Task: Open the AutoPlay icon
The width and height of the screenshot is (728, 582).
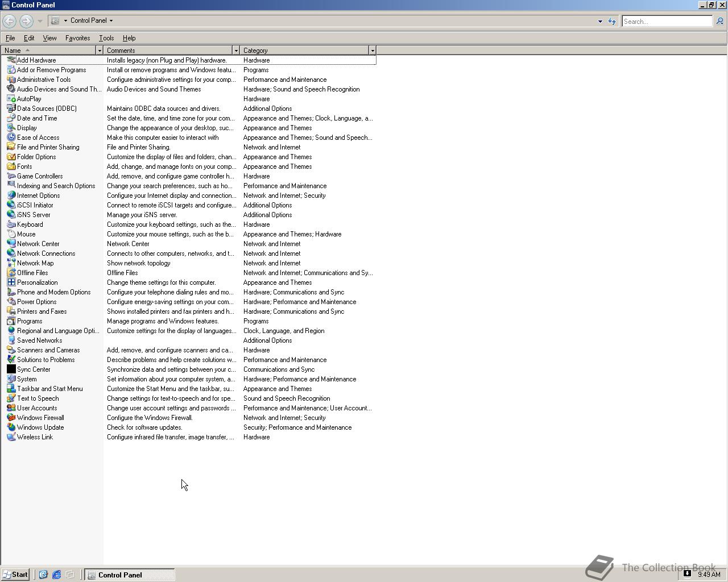Action: 11,99
